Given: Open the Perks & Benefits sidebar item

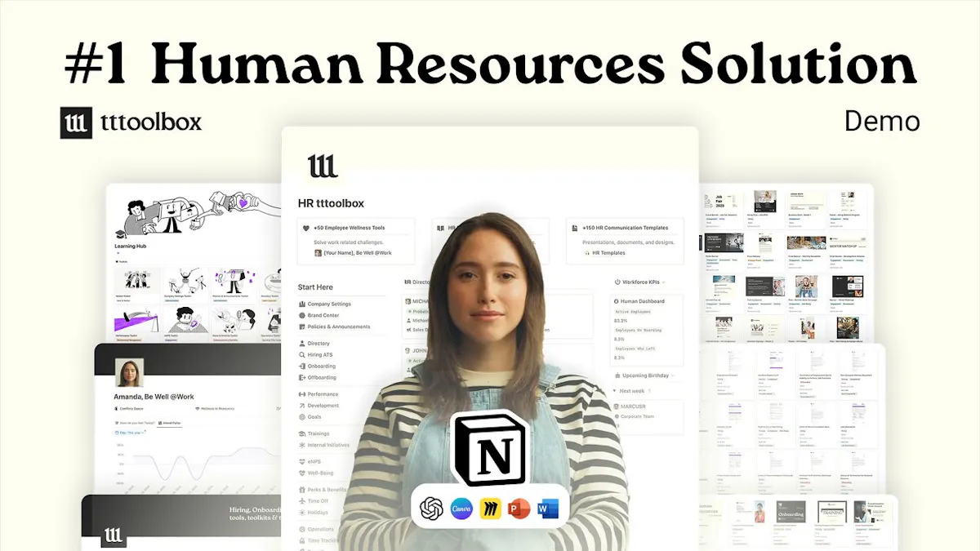Looking at the screenshot, I should 324,490.
